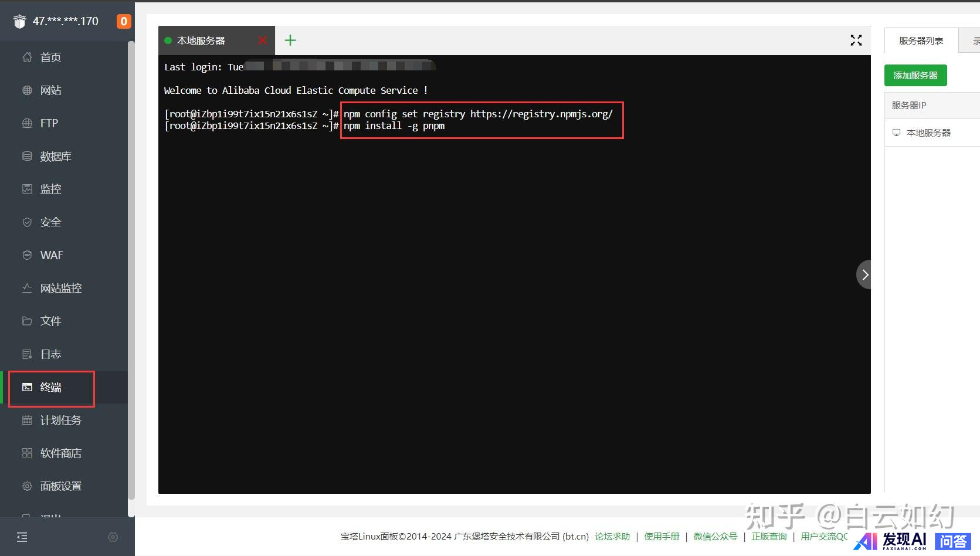Viewport: 980px width, 556px height.
Task: Click the fullscreen icon above terminal
Action: point(856,40)
